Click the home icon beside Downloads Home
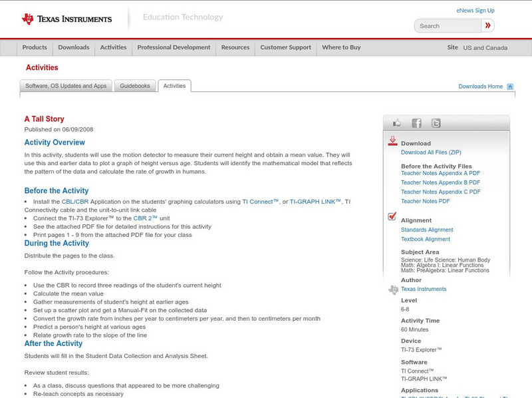Viewport: 532px width, 398px height. (510, 87)
